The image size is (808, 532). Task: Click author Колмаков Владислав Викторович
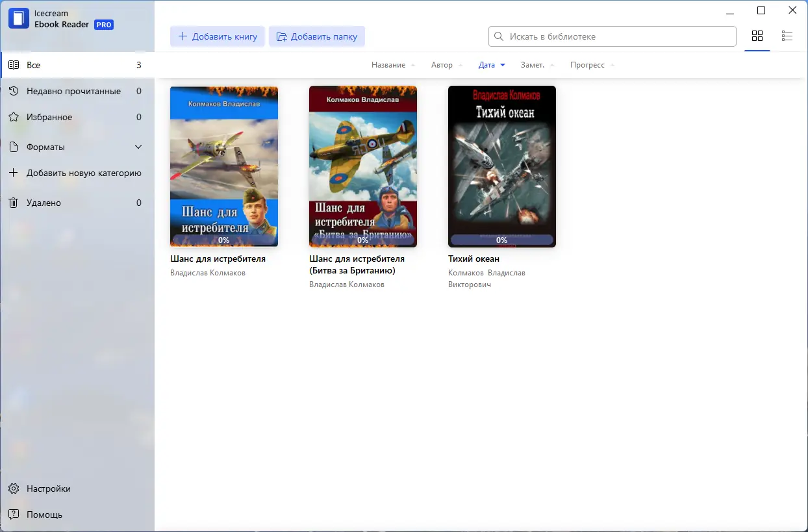point(486,279)
